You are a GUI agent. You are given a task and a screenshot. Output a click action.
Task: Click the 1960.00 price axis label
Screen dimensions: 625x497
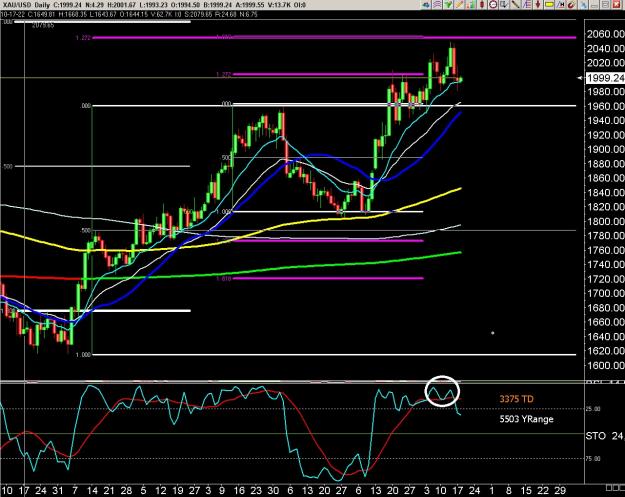pos(605,106)
